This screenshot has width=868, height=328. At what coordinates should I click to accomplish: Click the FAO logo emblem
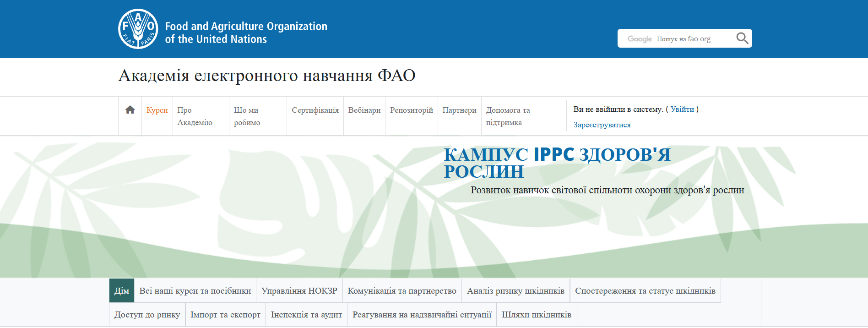(138, 29)
